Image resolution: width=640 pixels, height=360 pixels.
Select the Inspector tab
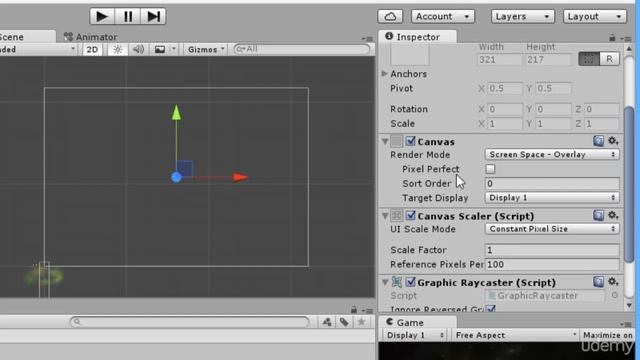click(417, 37)
